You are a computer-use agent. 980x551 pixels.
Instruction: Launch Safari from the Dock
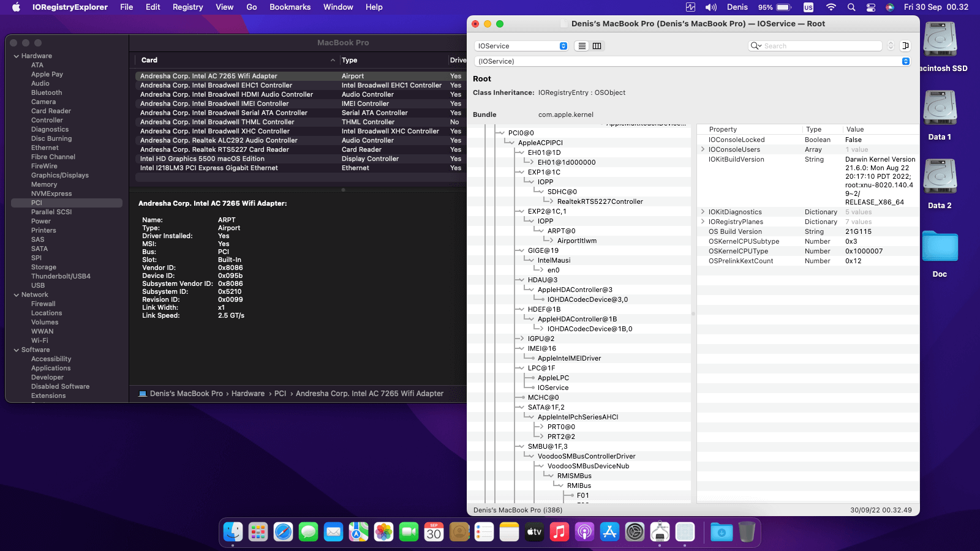click(x=283, y=532)
